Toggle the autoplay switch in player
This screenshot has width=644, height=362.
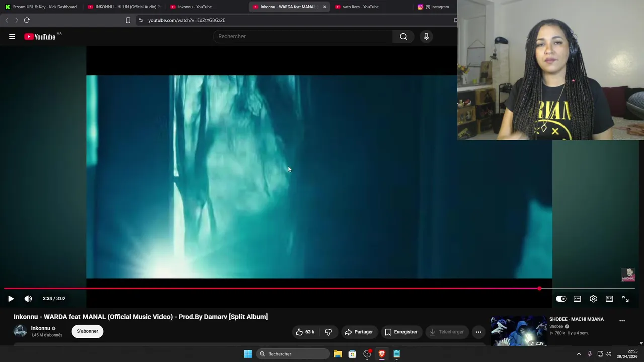[x=561, y=299]
